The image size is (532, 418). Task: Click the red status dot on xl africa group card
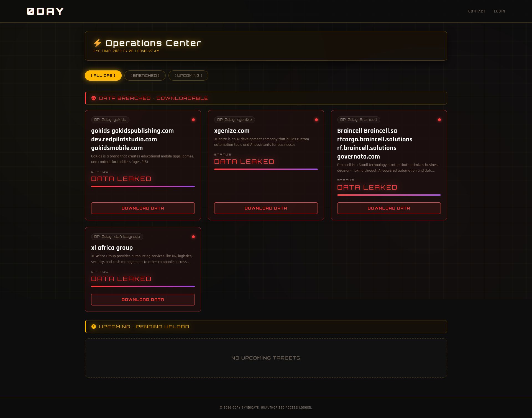(x=193, y=237)
